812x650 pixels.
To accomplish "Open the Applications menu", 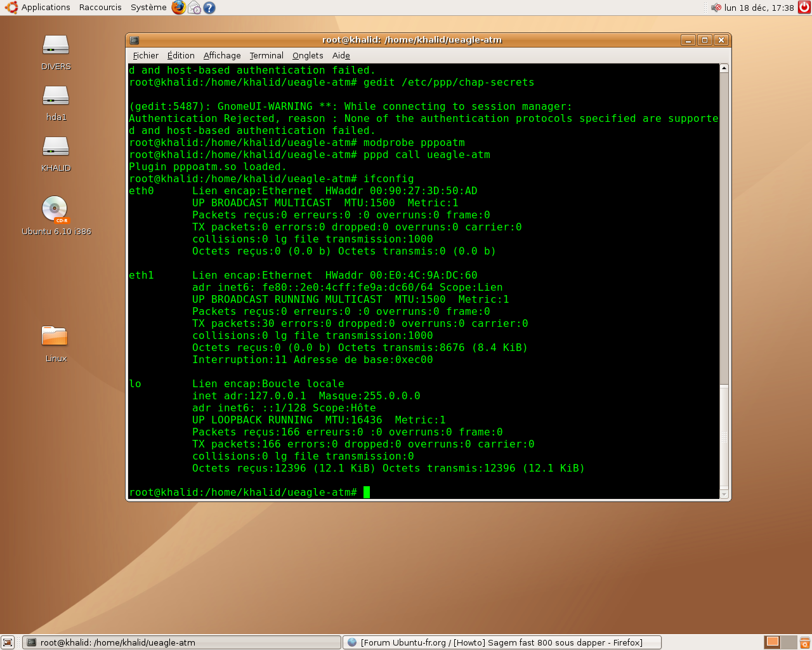I will (38, 8).
